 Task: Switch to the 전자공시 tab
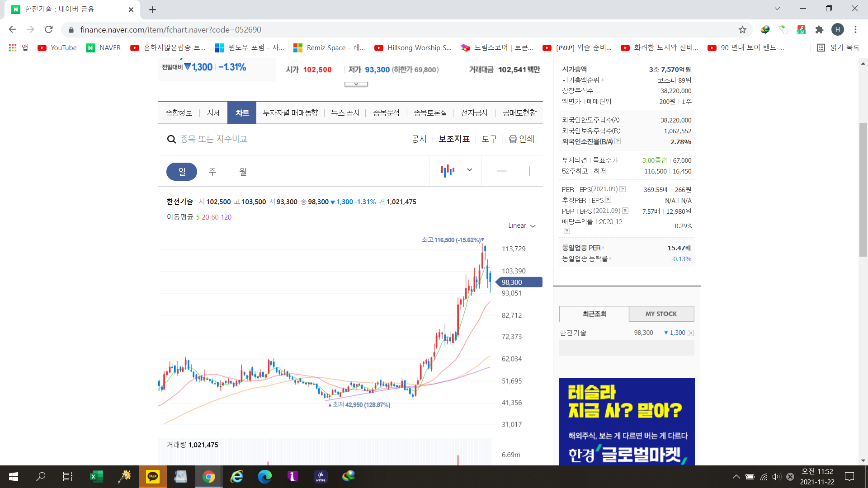click(474, 113)
